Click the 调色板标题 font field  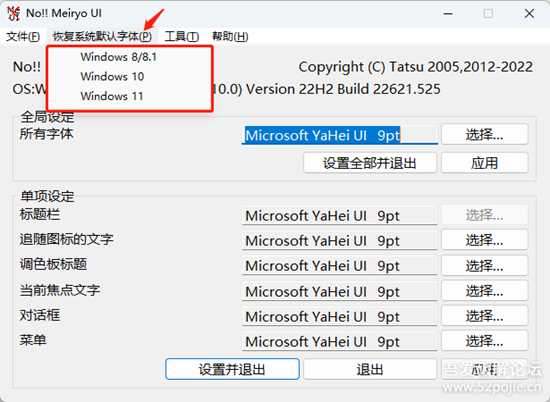[340, 266]
